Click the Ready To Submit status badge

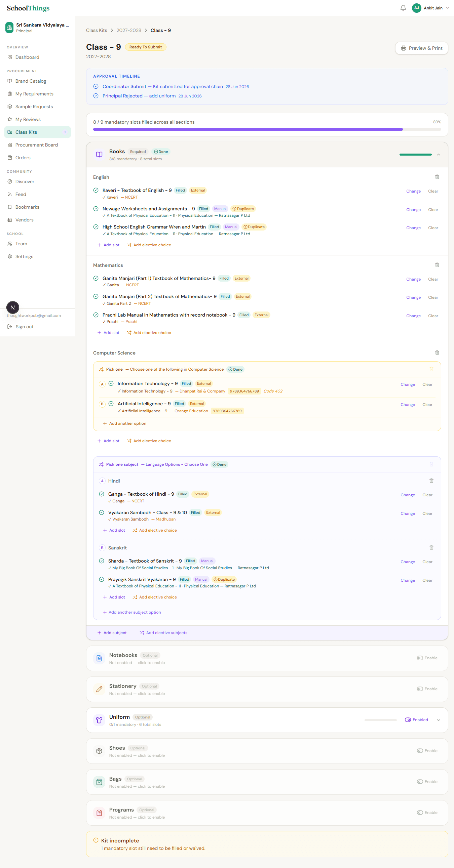click(x=146, y=47)
